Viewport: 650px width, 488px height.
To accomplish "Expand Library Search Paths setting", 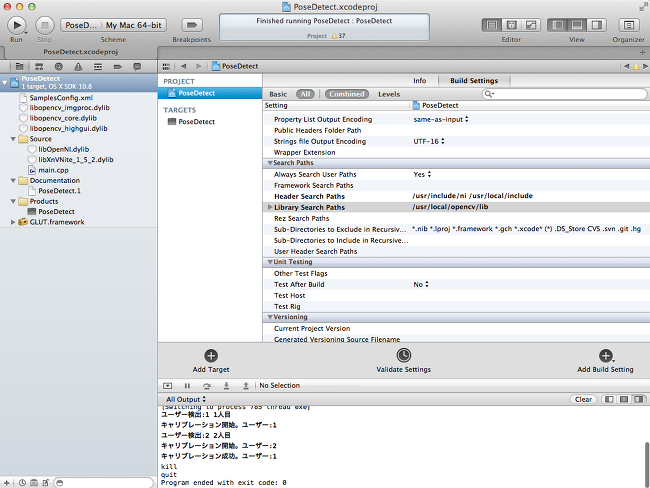I will [270, 207].
